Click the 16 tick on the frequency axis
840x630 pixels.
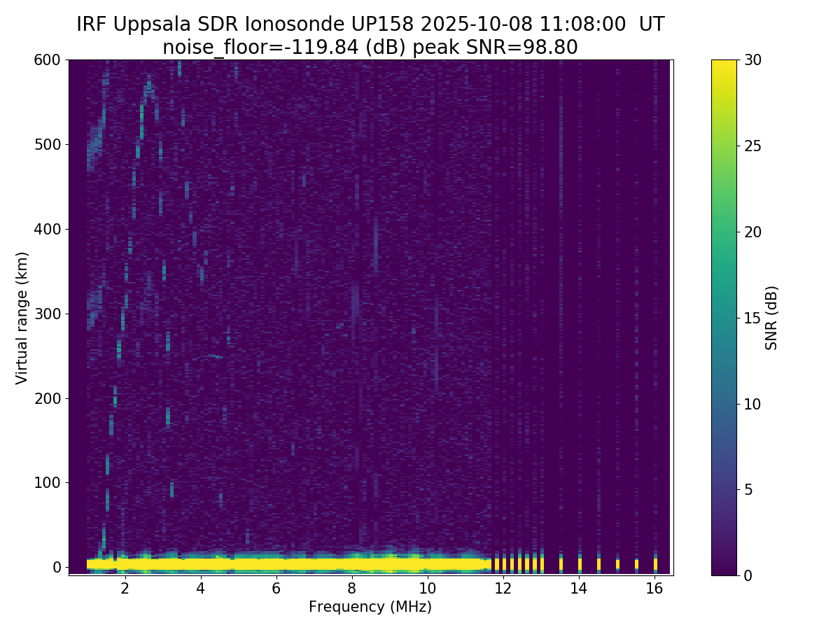pos(654,589)
